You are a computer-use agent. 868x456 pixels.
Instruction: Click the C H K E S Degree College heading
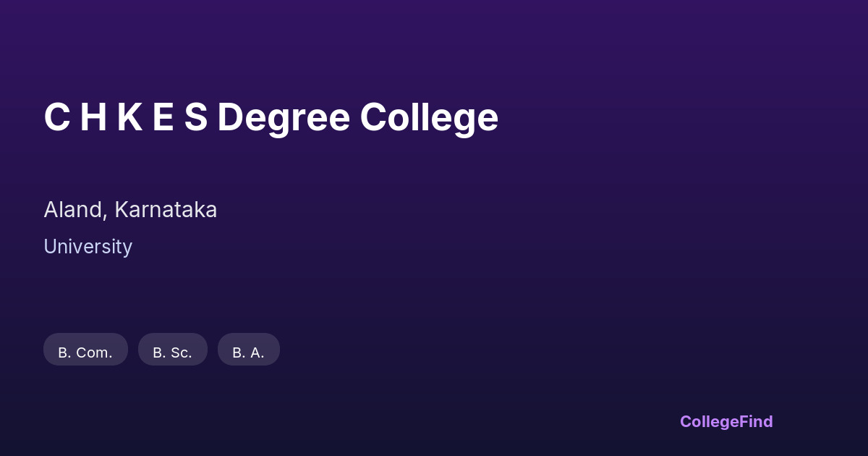271,117
